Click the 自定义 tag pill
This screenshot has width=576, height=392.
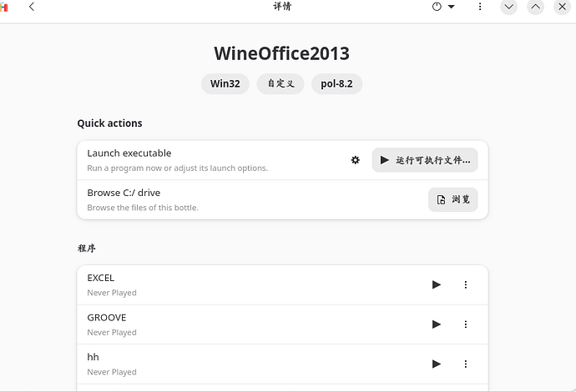coord(280,83)
